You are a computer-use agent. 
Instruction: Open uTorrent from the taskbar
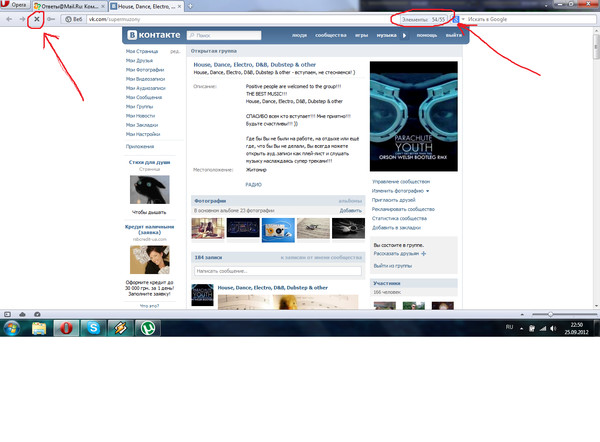click(148, 328)
